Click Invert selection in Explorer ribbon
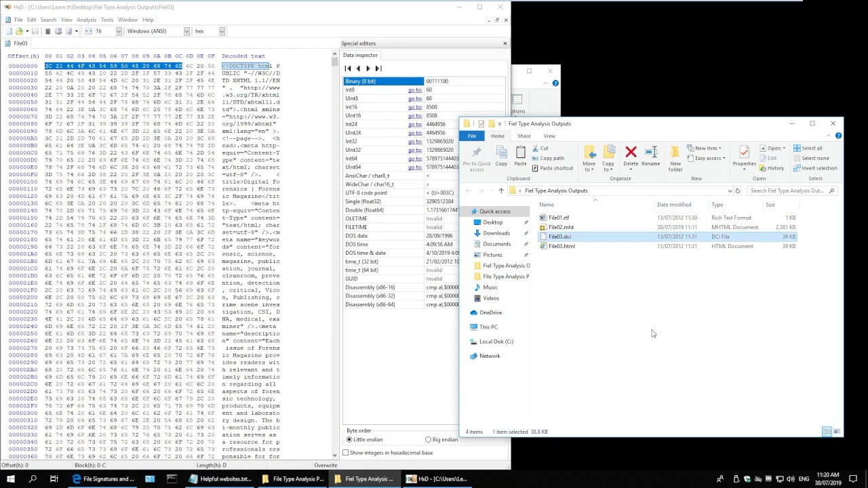868x488 pixels. coord(815,168)
